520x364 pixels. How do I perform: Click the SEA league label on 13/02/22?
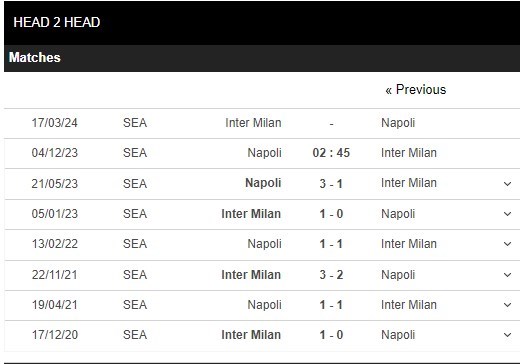tap(135, 244)
